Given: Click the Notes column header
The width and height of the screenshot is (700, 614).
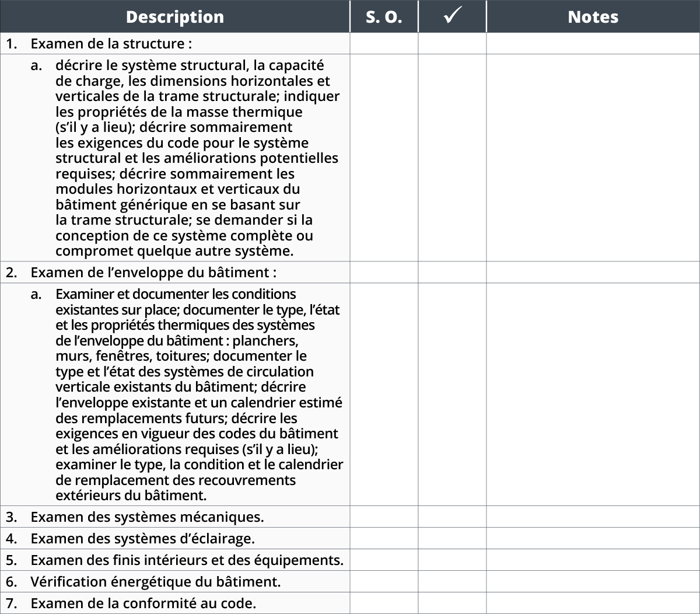Looking at the screenshot, I should pos(593,17).
